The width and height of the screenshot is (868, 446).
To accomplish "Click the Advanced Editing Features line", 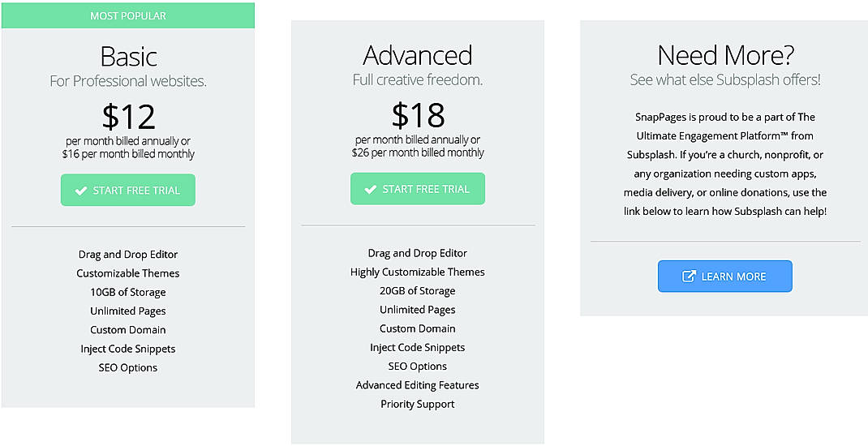I will tap(418, 385).
